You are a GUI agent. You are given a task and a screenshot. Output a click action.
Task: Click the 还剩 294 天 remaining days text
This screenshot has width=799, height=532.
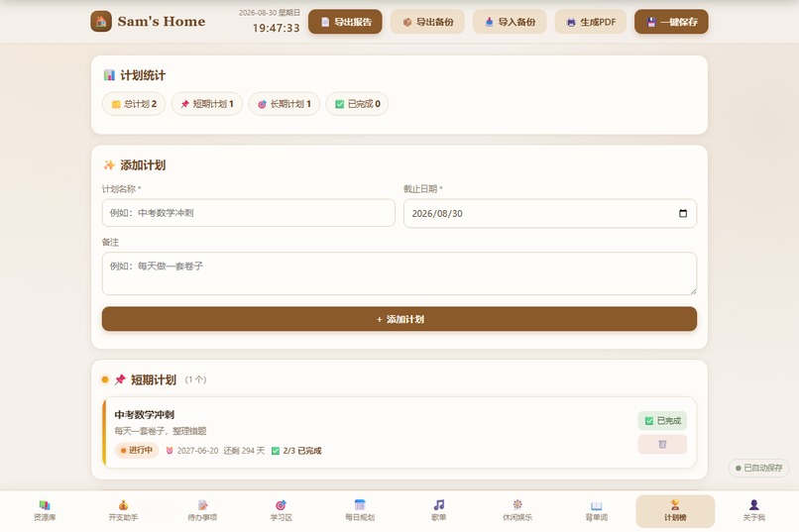click(244, 451)
